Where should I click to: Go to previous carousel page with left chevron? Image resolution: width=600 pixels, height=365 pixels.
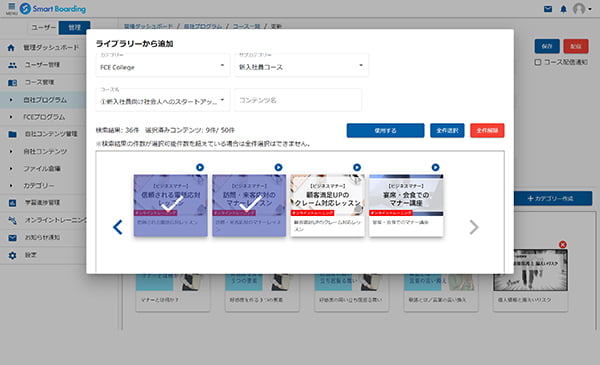click(x=117, y=227)
